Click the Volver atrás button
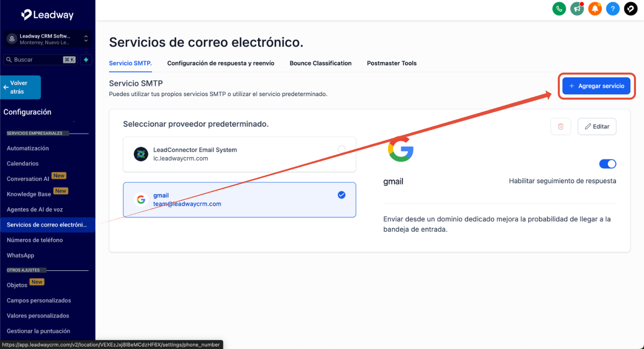This screenshot has width=644, height=349. tap(21, 87)
